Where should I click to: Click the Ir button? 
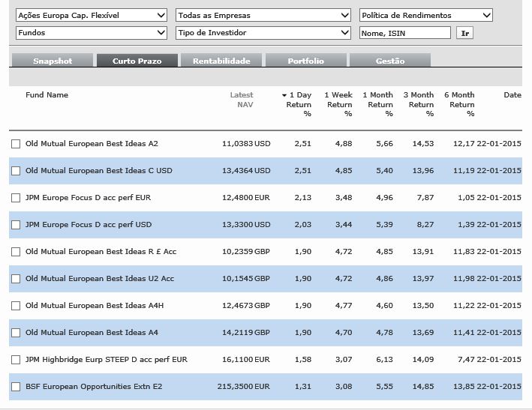(x=464, y=33)
